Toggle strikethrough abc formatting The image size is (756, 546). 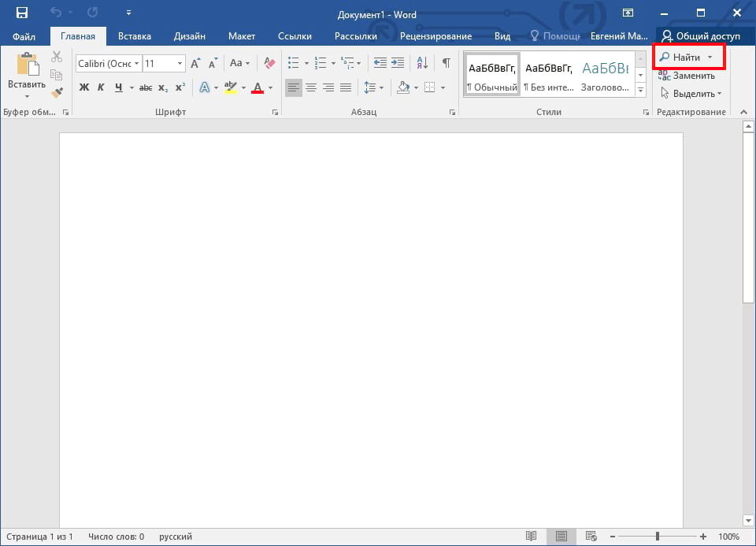pyautogui.click(x=146, y=87)
